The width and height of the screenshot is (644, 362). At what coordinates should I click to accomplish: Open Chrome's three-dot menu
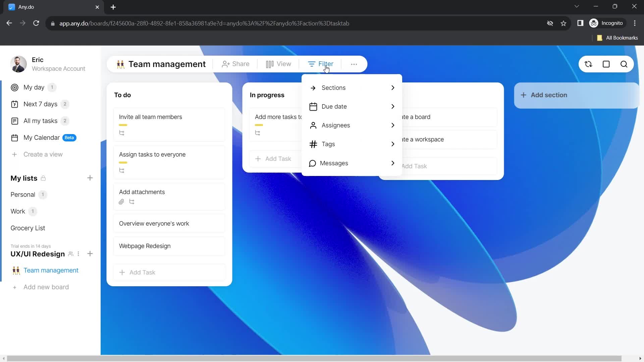tap(635, 23)
